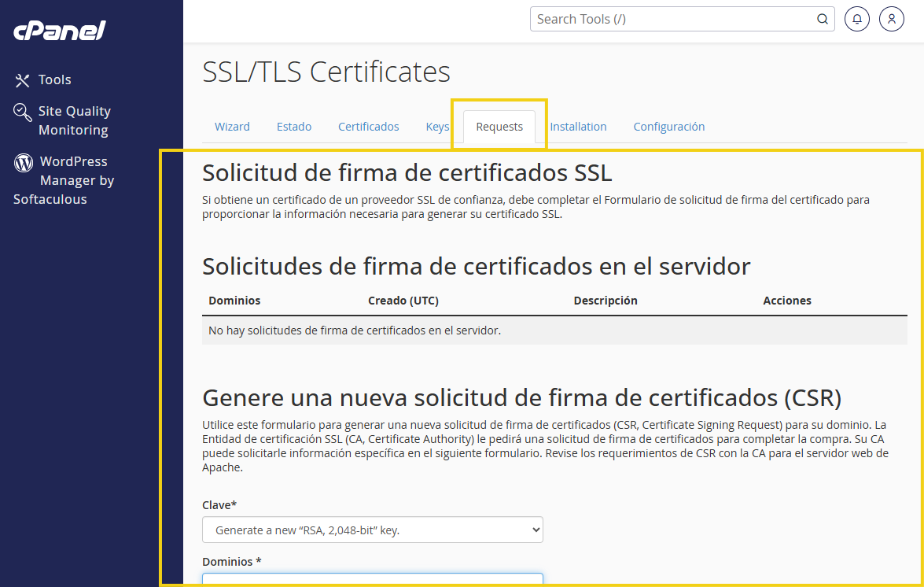Click 'Genere una nueva solicitud' heading
The height and width of the screenshot is (587, 924).
(521, 398)
